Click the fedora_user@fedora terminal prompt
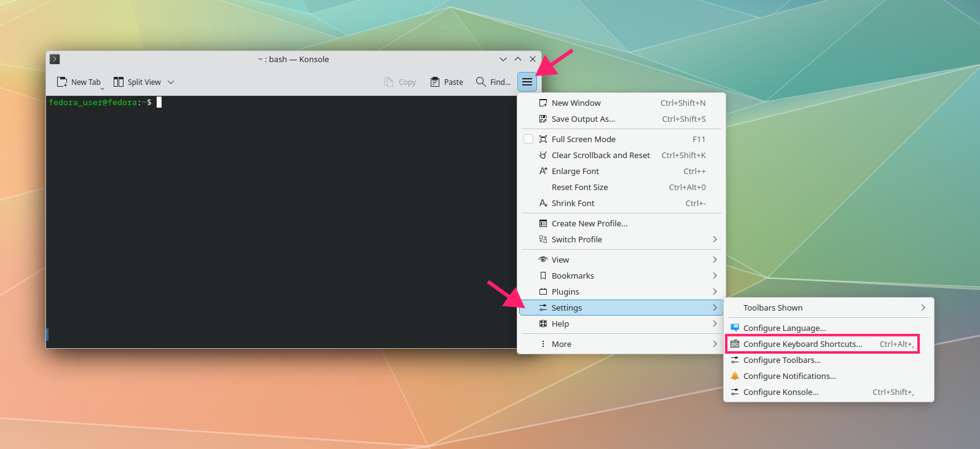 coord(100,102)
